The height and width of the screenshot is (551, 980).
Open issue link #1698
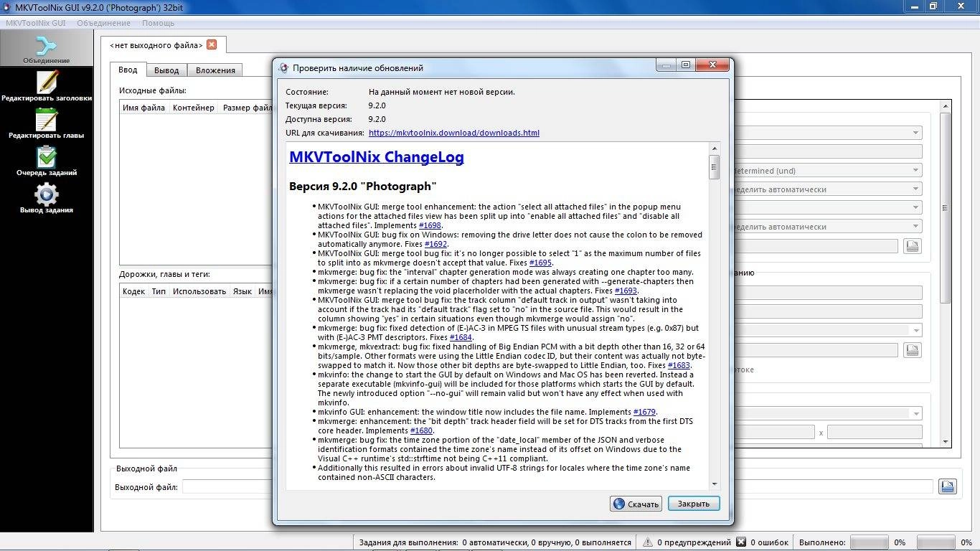[430, 225]
